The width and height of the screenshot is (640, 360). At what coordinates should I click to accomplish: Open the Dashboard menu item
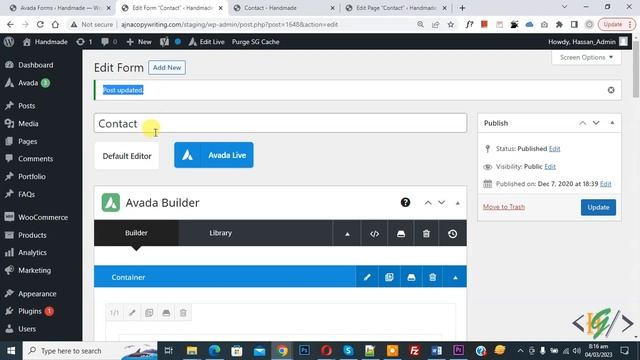36,65
